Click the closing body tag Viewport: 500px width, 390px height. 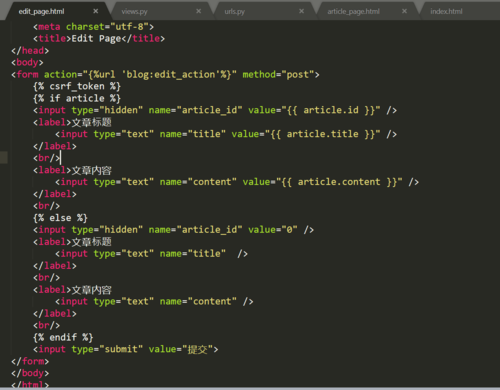point(30,374)
